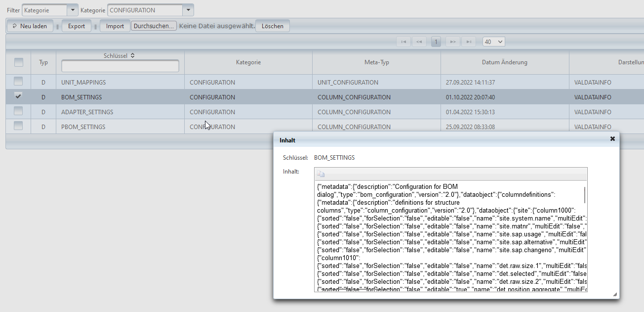Open the rows-per-page dropdown showing 40

[x=493, y=42]
